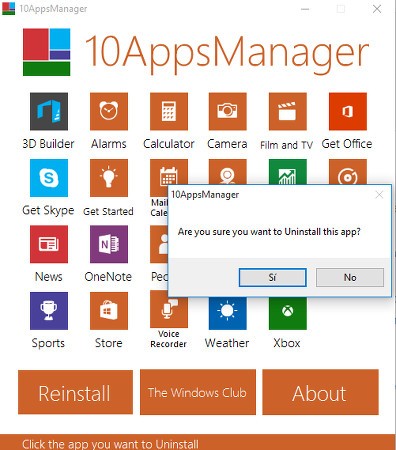Image resolution: width=396 pixels, height=450 pixels.
Task: Click the Get Skype tile
Action: pyautogui.click(x=49, y=178)
